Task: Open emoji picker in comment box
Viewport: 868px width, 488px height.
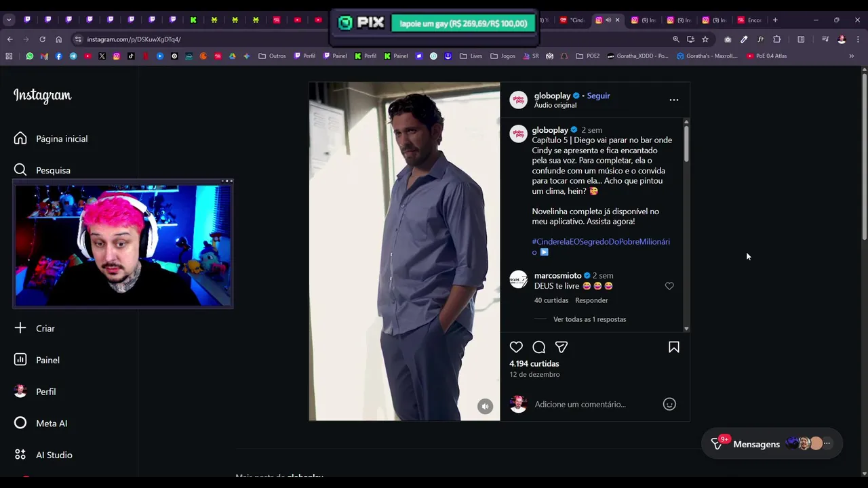Action: tap(669, 404)
